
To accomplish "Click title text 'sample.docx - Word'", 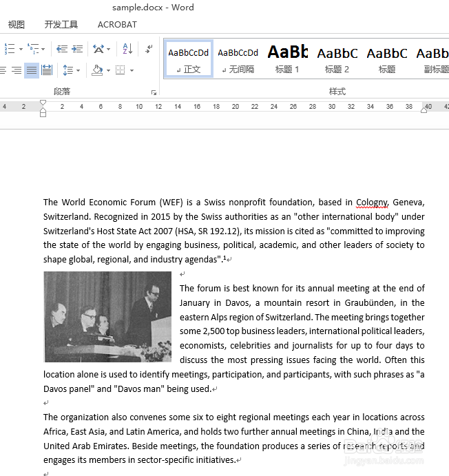I will coord(153,8).
